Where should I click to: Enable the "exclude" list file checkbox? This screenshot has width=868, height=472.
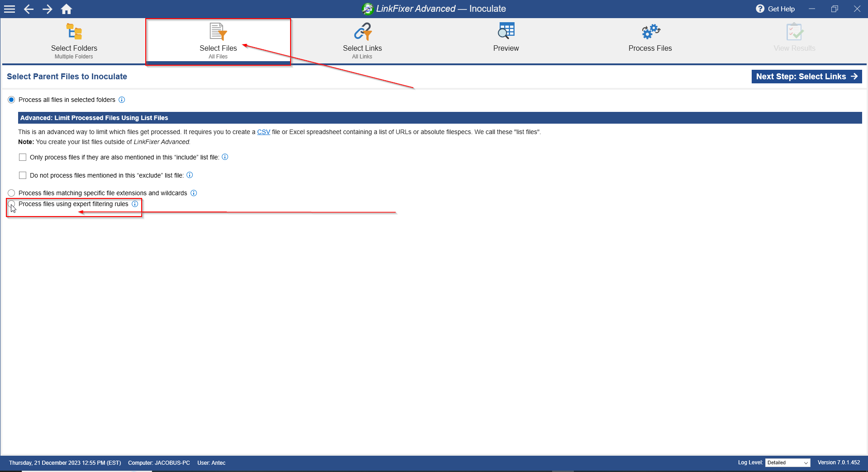(x=23, y=175)
